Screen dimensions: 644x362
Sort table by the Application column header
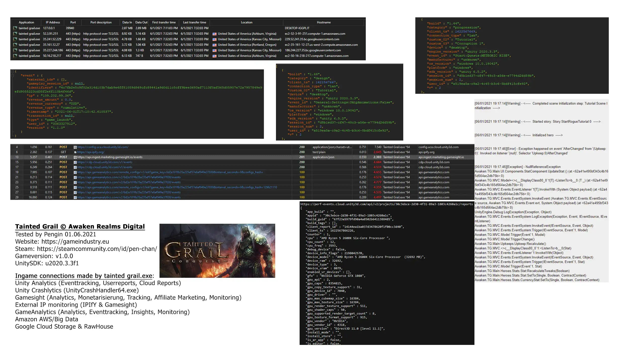(x=26, y=22)
